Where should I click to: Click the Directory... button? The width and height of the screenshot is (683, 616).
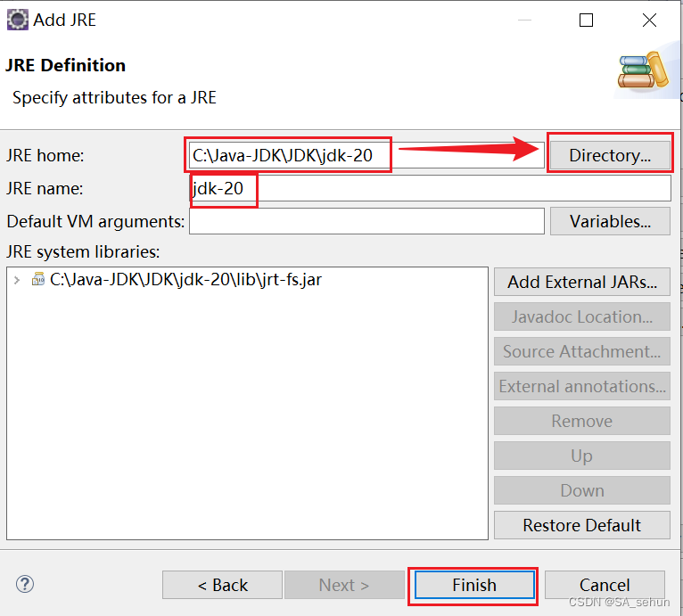point(610,155)
